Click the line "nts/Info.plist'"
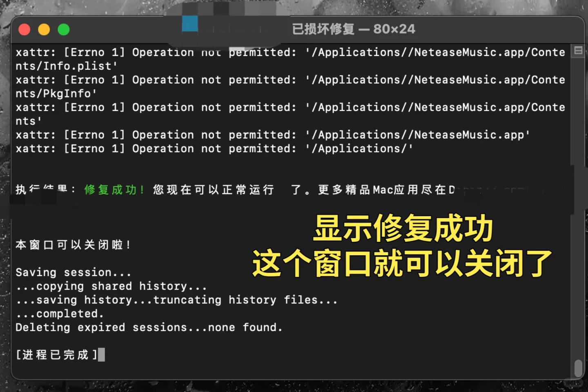This screenshot has width=588, height=392. (x=67, y=66)
